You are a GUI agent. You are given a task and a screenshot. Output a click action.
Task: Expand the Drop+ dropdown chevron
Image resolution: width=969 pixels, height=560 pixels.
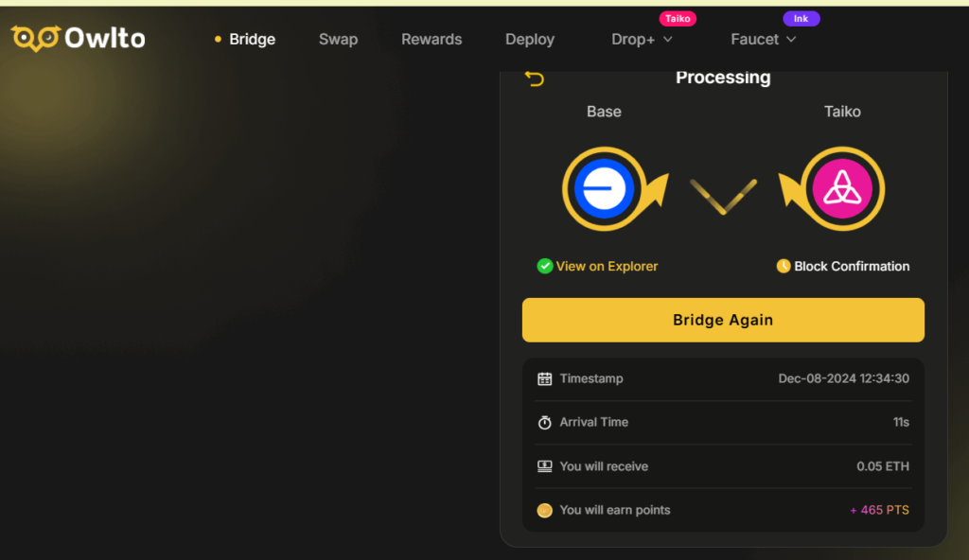click(667, 40)
